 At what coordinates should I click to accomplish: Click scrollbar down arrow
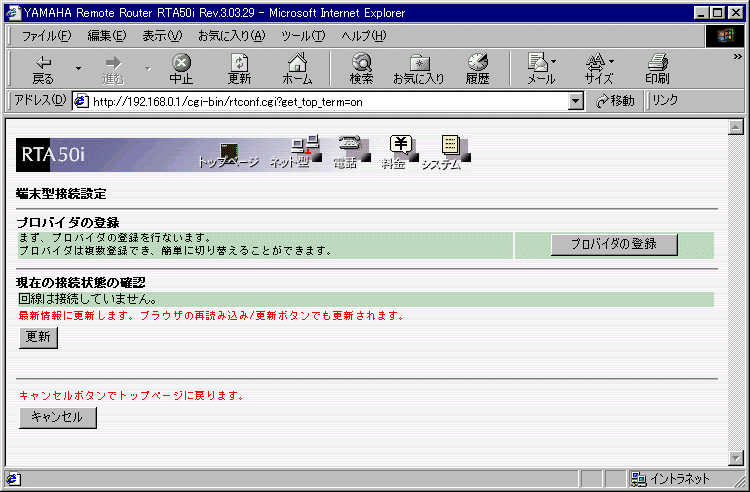click(736, 458)
